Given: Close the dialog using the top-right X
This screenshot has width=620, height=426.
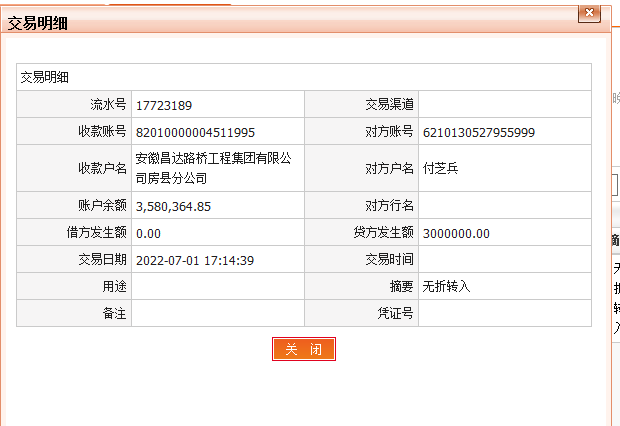Looking at the screenshot, I should (590, 12).
